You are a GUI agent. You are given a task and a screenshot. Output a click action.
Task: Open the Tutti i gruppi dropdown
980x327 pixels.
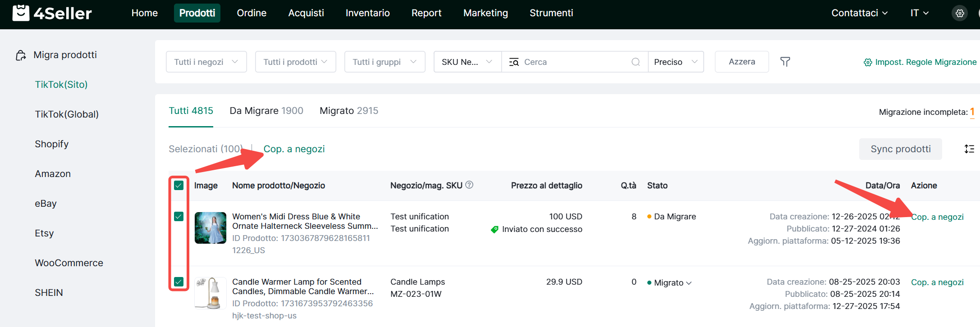pos(385,62)
